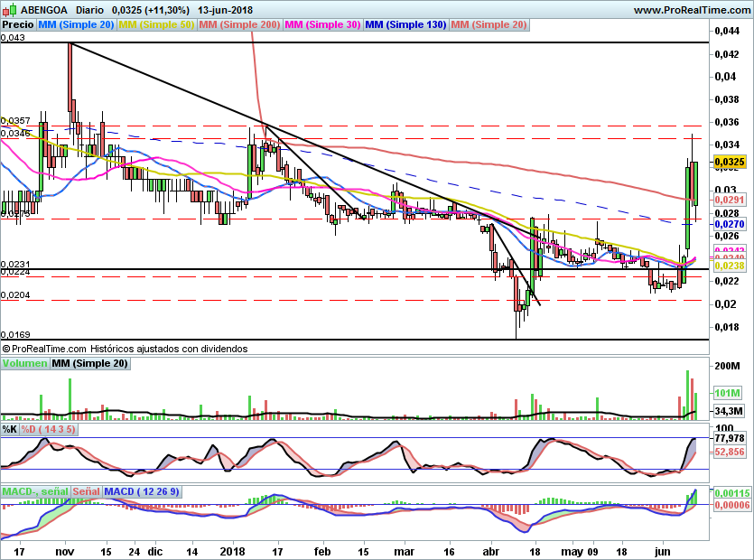Click the red 0,0291 moving average tag

(730, 200)
